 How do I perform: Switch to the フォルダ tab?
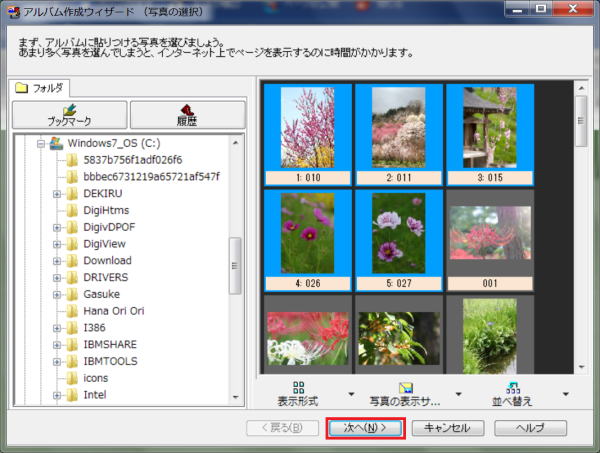(x=39, y=88)
